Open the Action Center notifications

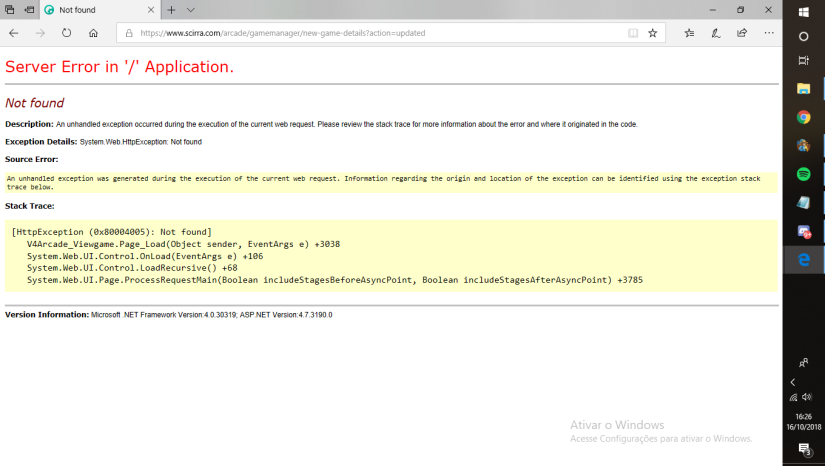[x=804, y=449]
